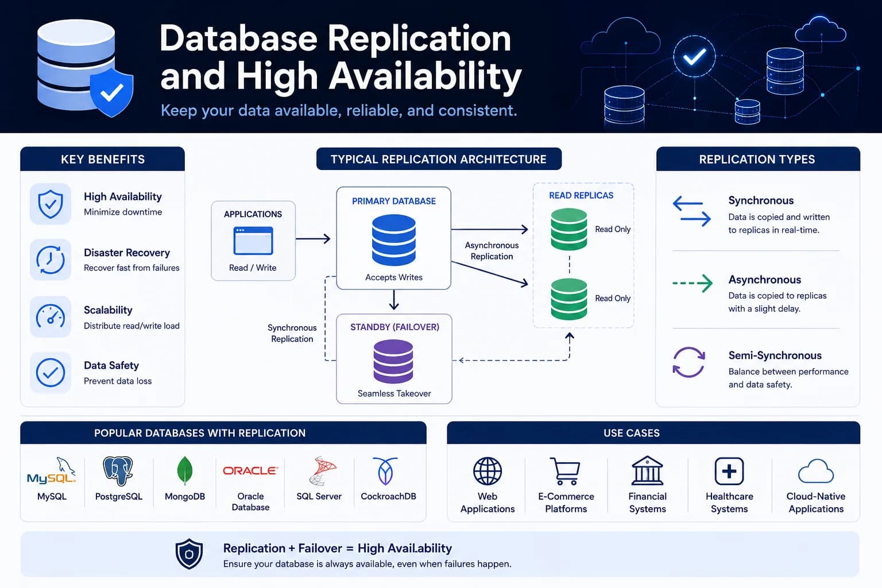The width and height of the screenshot is (882, 588).
Task: Click the header database with shield logo
Action: tap(84, 68)
